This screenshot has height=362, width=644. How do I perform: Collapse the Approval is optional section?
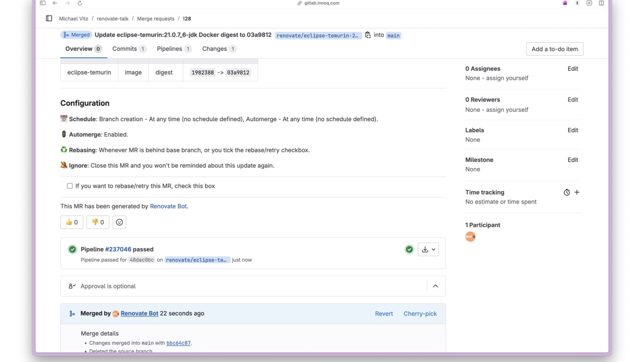[436, 286]
